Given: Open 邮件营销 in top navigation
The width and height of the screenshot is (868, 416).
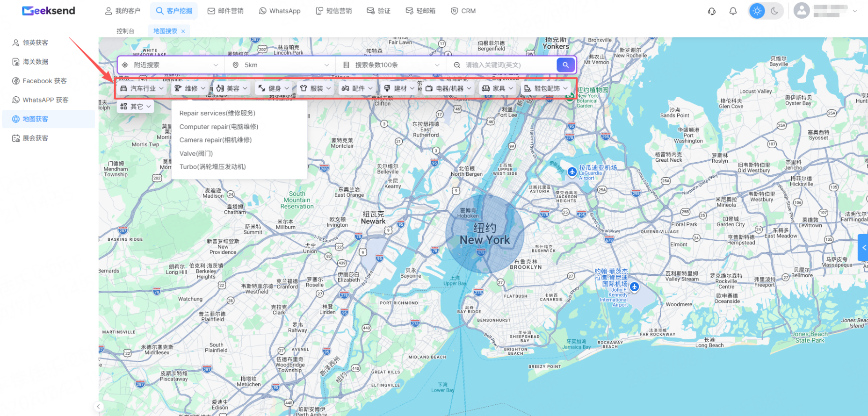Looking at the screenshot, I should (x=225, y=11).
